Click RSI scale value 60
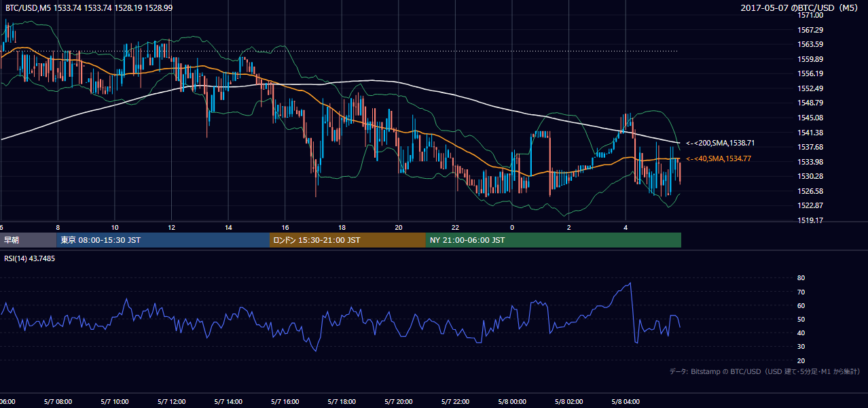This screenshot has width=868, height=408. [801, 305]
